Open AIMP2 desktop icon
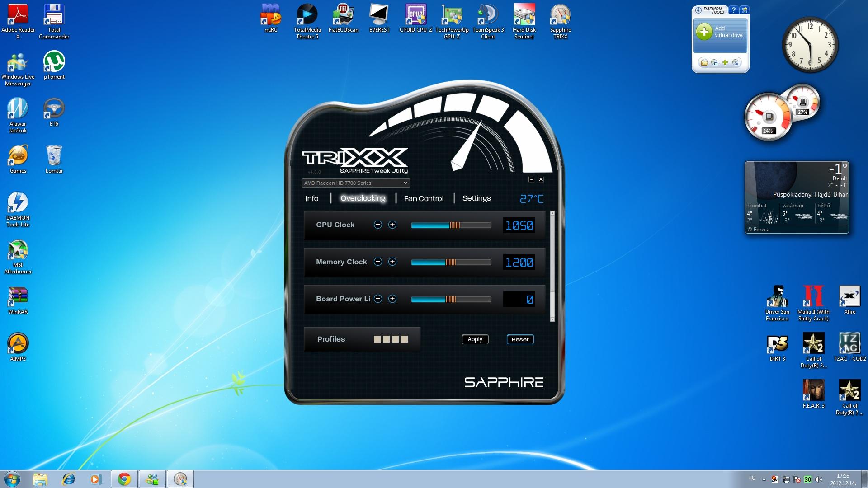868x488 pixels. 18,347
